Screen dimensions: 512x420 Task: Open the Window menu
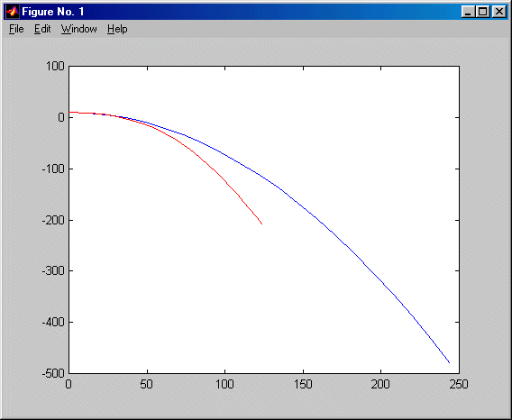click(x=79, y=29)
